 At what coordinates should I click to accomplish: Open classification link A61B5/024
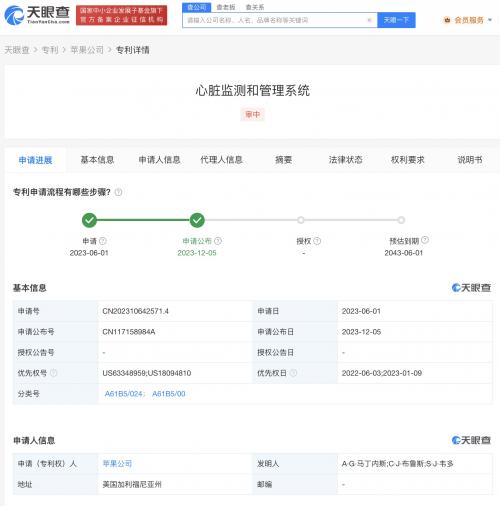click(124, 394)
